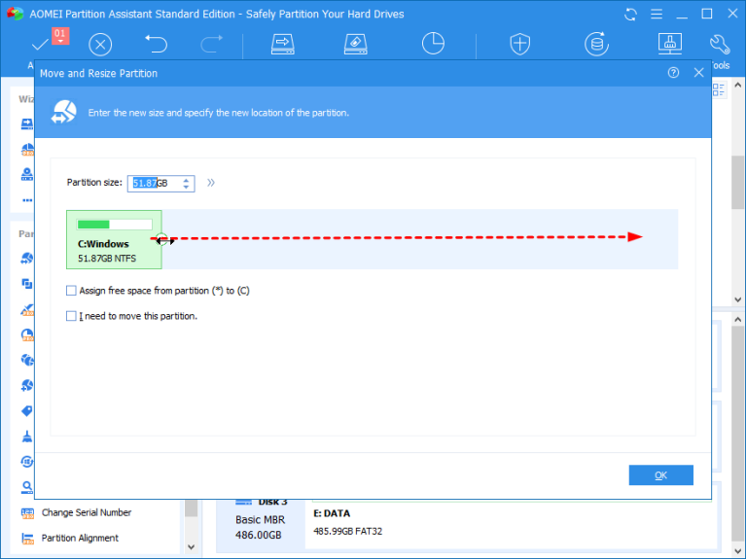Click the upper panel scroll-down arrow

[x=738, y=300]
